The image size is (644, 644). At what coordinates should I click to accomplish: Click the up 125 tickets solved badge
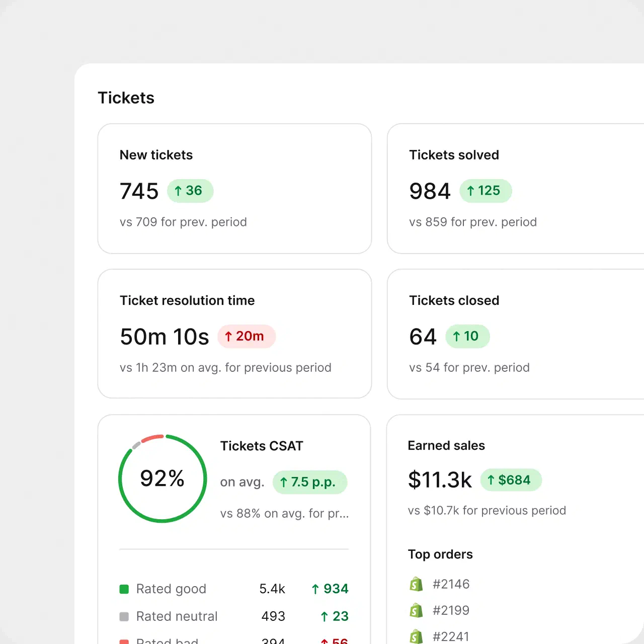pyautogui.click(x=486, y=191)
